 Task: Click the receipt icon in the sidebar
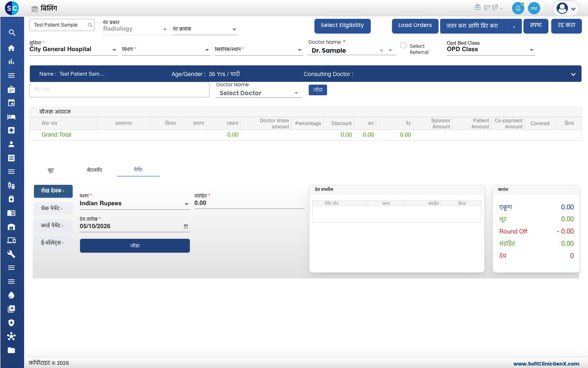(11, 158)
